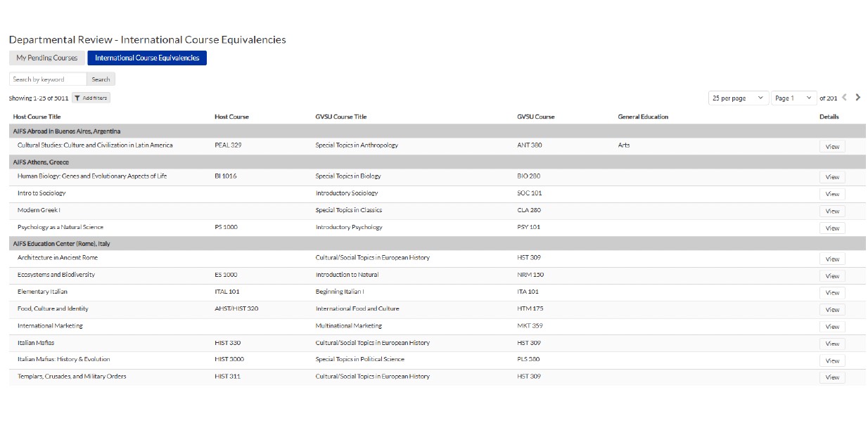This screenshot has width=868, height=423.
Task: View details for Modern Greek I
Action: pos(832,211)
